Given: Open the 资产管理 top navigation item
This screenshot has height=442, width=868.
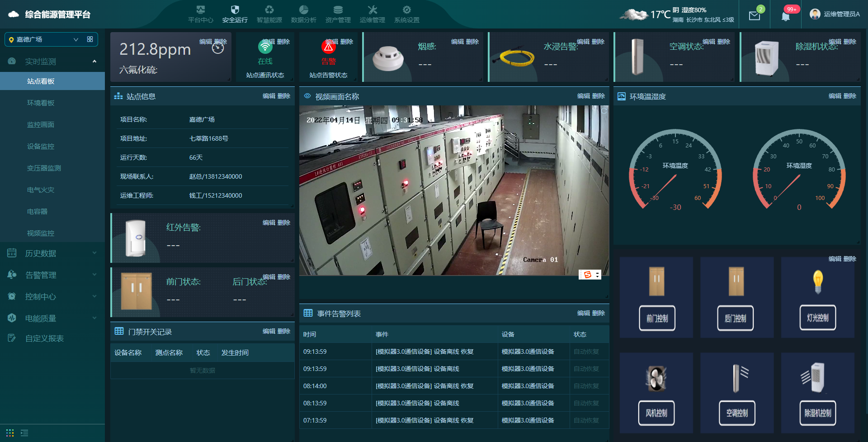Looking at the screenshot, I should pyautogui.click(x=338, y=14).
